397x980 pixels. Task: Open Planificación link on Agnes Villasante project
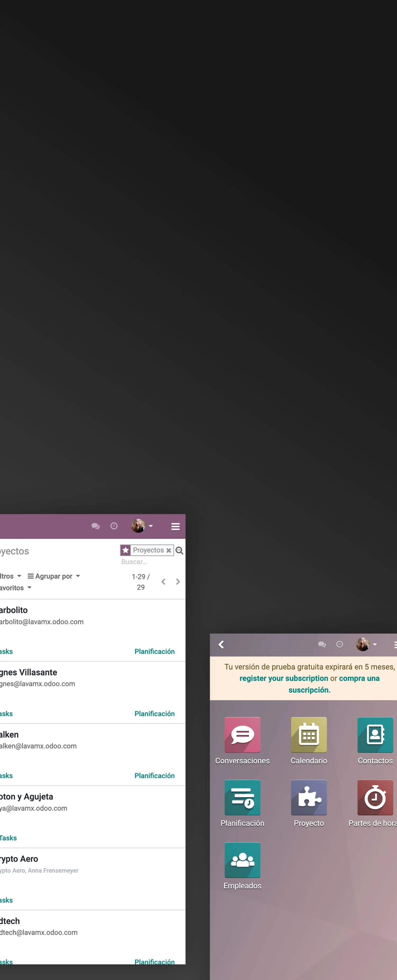click(x=154, y=714)
